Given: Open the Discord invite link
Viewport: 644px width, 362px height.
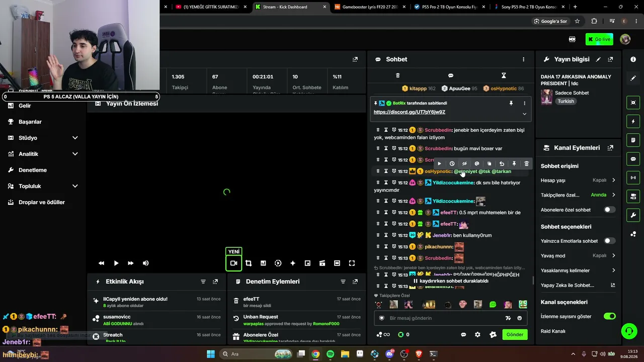Looking at the screenshot, I should [410, 112].
